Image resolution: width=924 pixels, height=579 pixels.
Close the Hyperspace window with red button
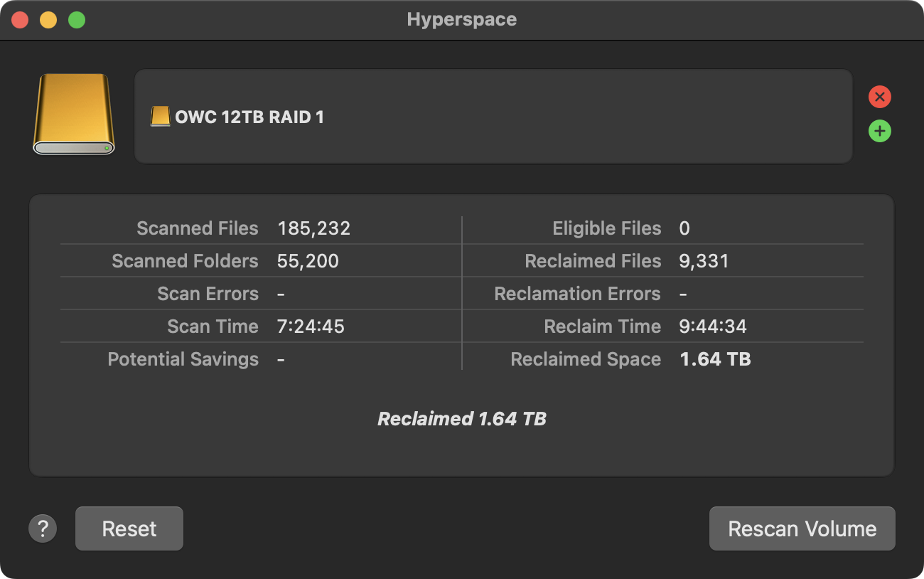pos(20,20)
